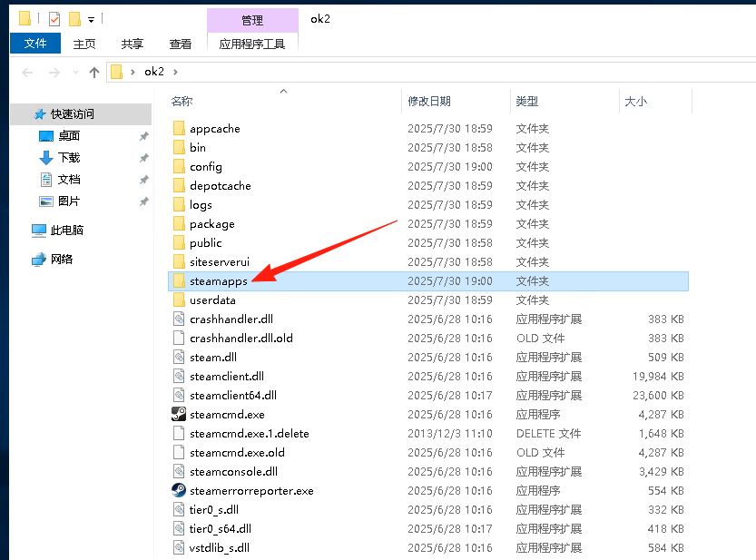Screen dimensions: 756x560
Task: Click the steamclient64.dll file icon
Action: 179,395
